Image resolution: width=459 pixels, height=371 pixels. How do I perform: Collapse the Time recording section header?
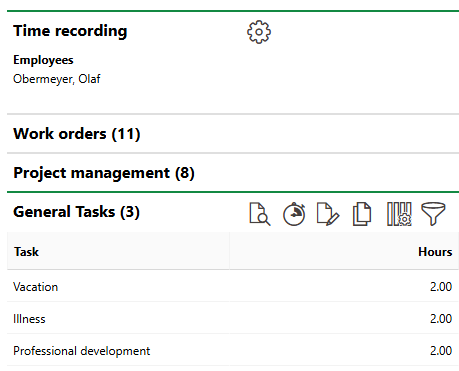click(x=70, y=31)
